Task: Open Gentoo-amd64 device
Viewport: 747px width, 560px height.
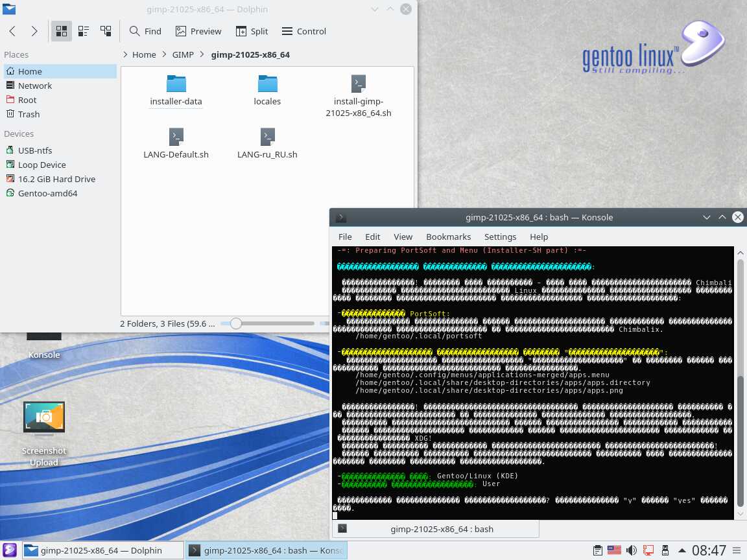Action: (59, 193)
